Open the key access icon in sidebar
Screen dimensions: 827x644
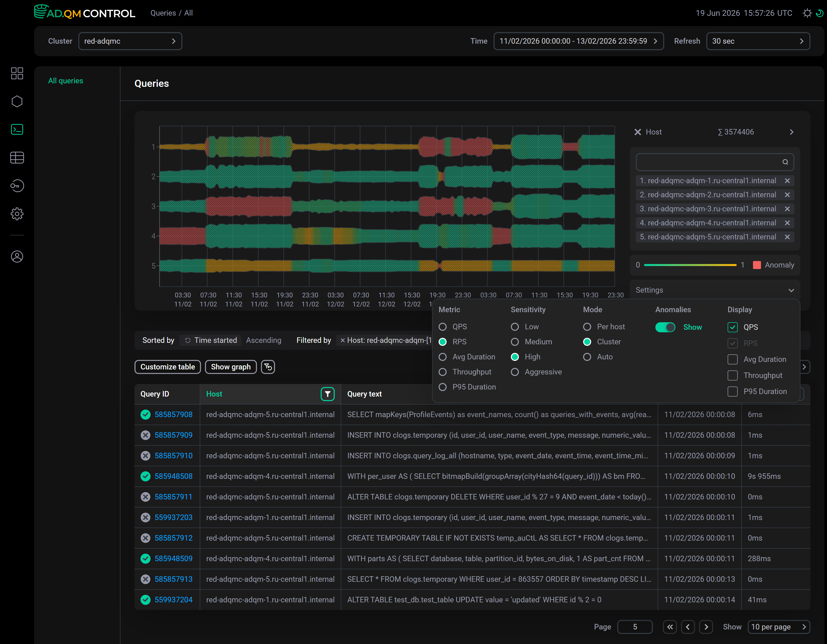click(x=17, y=186)
